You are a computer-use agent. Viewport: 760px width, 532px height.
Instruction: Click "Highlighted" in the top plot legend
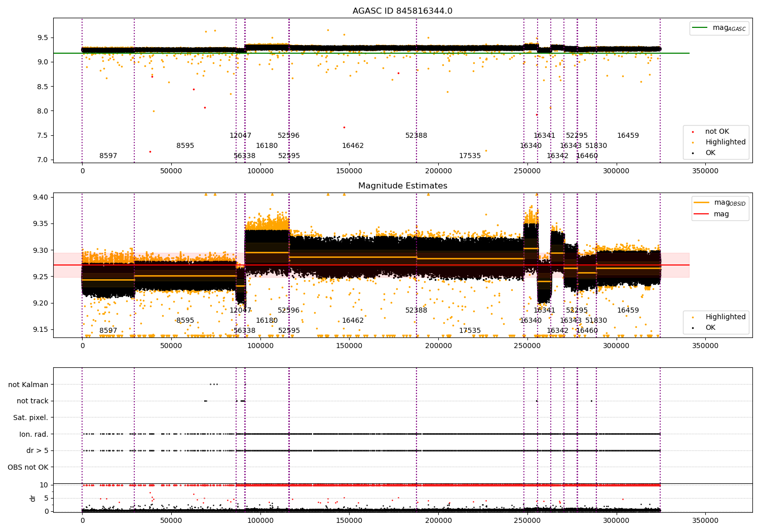click(x=725, y=142)
